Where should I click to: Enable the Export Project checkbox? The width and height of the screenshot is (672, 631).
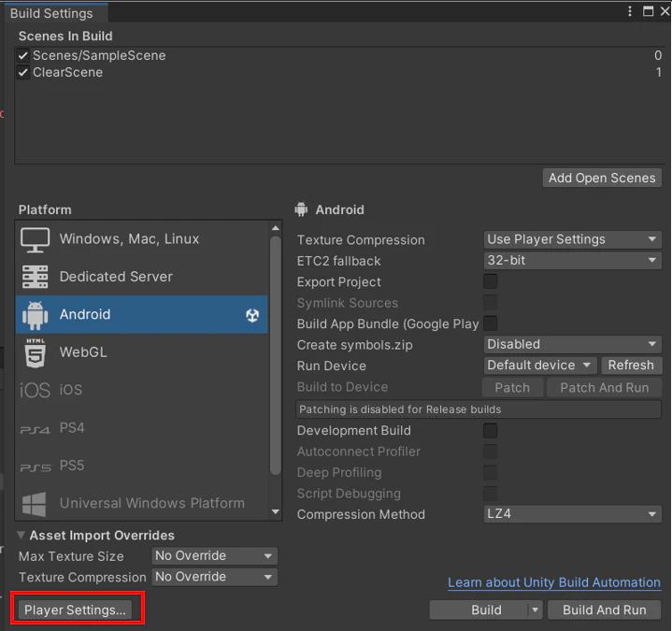coord(491,281)
